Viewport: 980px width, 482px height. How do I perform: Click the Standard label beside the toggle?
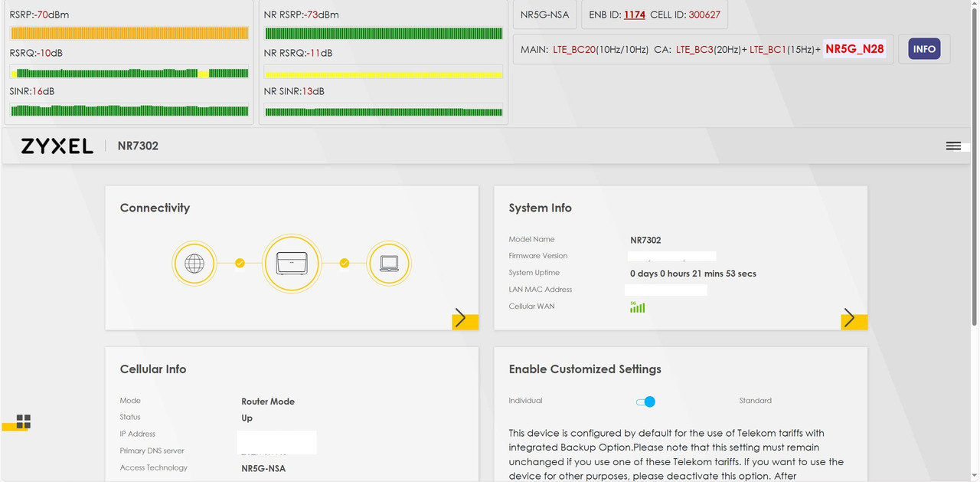(x=755, y=401)
